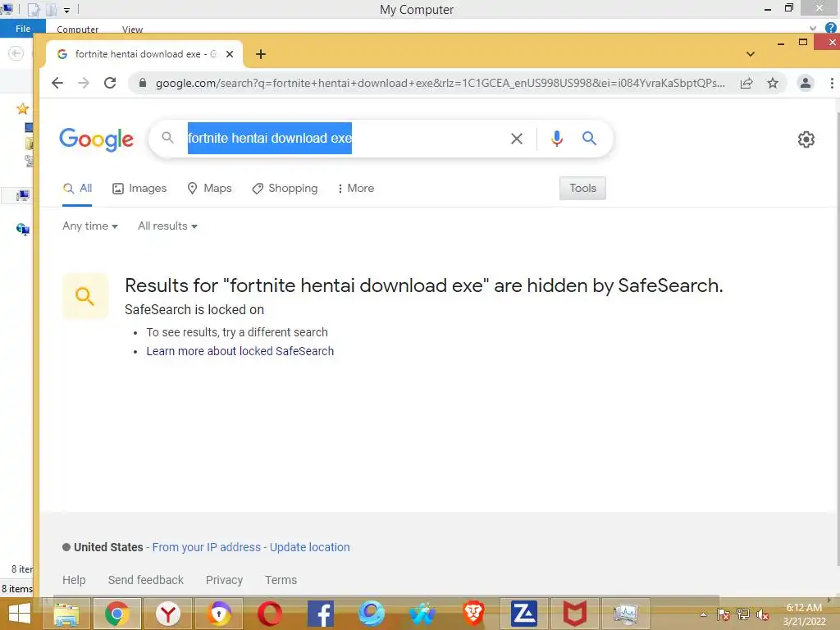The image size is (840, 630).
Task: Launch Yandex browser from taskbar
Action: coord(168,614)
